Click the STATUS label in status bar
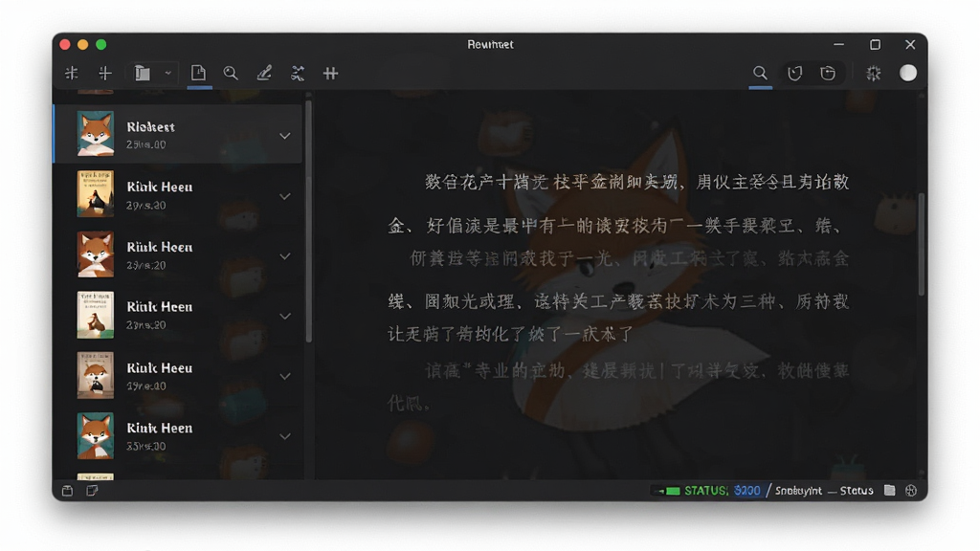Image resolution: width=980 pixels, height=551 pixels. tap(706, 491)
